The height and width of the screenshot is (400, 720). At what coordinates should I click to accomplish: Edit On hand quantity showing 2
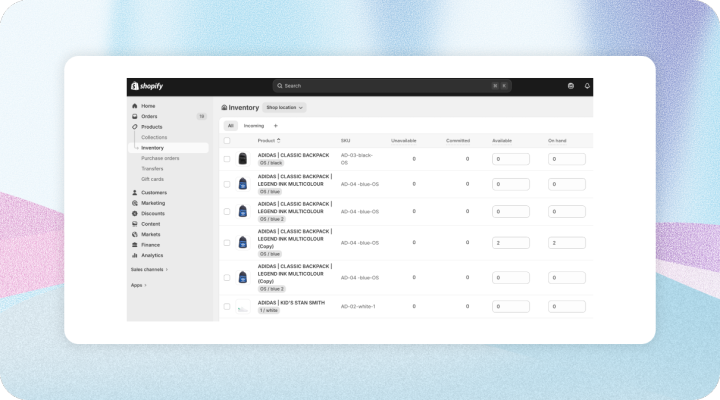pos(567,242)
